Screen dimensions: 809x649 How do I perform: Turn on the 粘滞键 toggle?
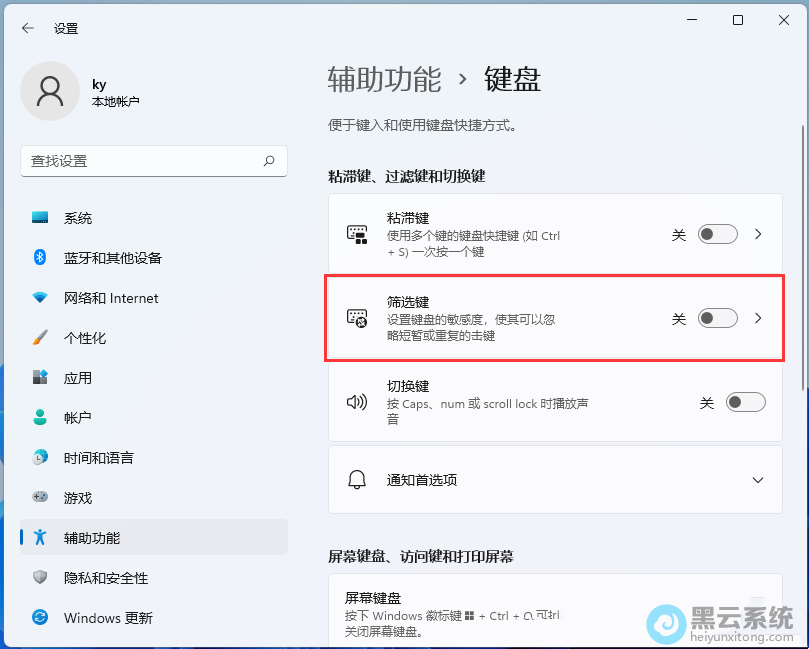(717, 234)
